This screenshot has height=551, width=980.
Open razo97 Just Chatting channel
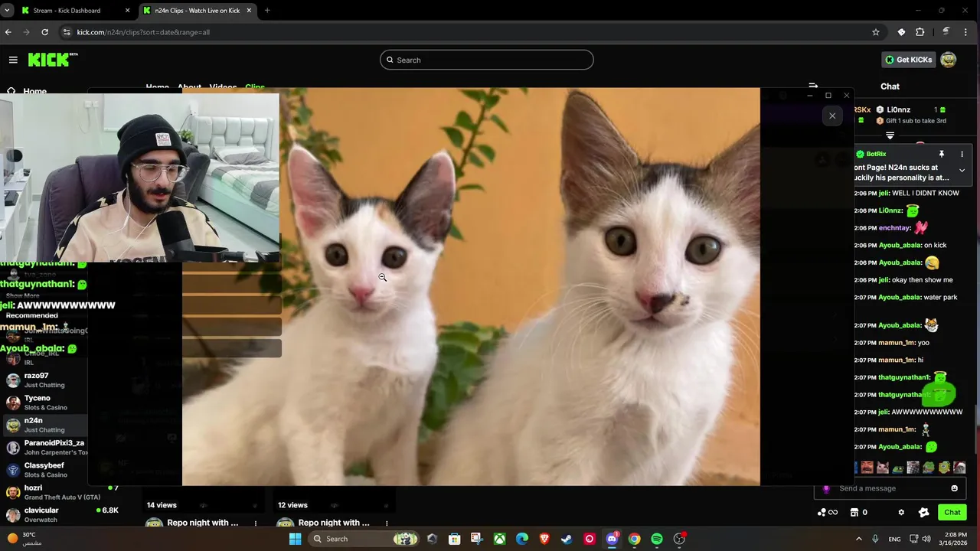44,380
